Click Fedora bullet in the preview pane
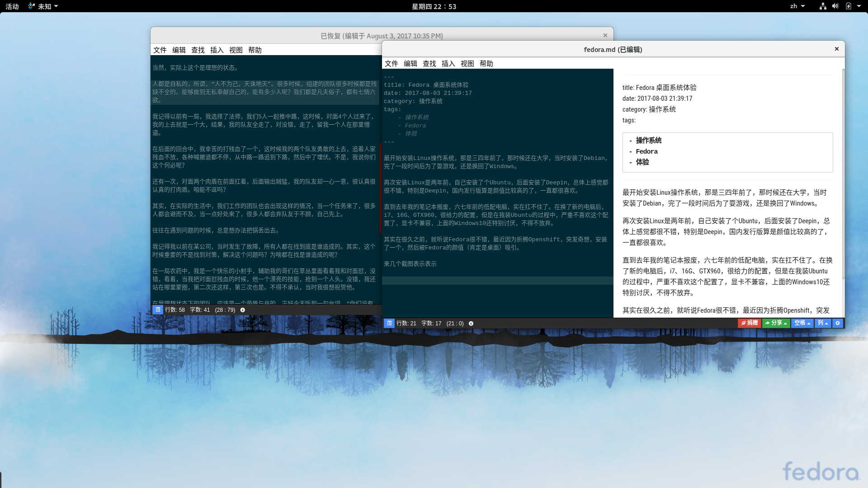The height and width of the screenshot is (488, 868). point(647,151)
